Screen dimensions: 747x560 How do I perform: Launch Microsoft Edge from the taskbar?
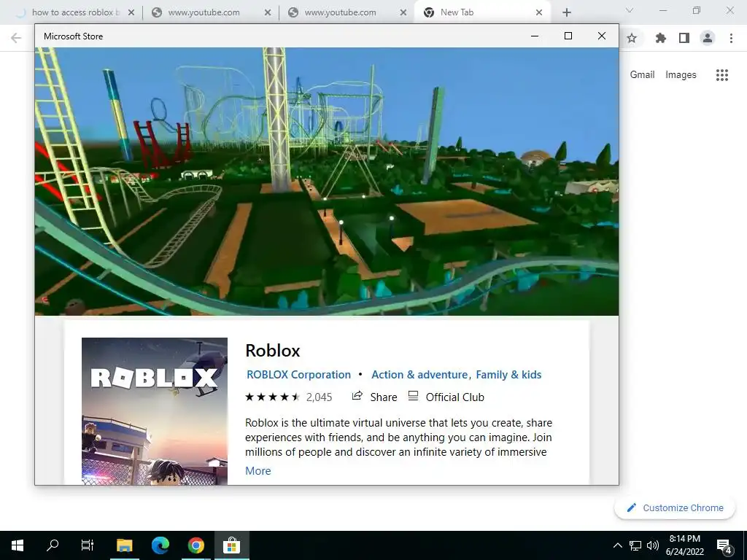(x=160, y=545)
